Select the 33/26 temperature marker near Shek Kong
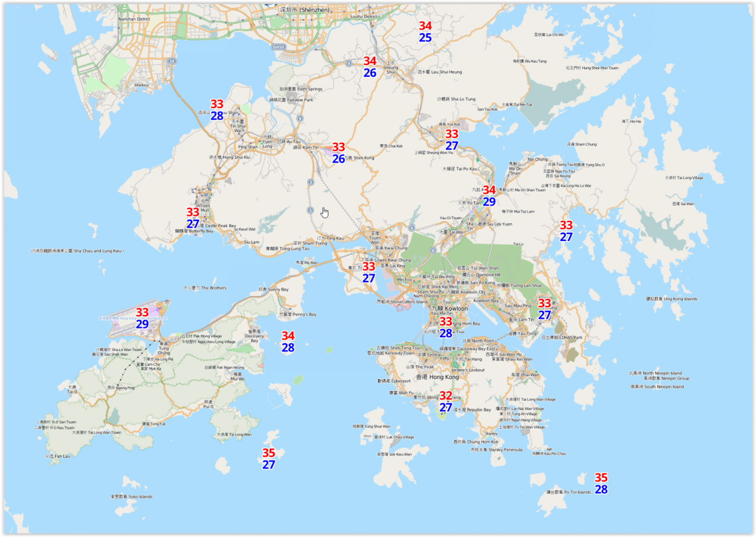The width and height of the screenshot is (756, 537). (x=338, y=153)
